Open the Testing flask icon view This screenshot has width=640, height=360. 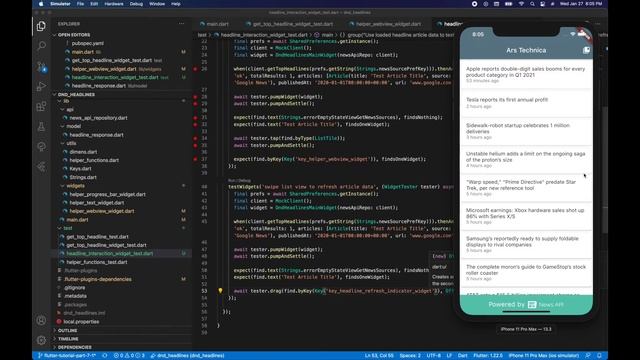coord(41,127)
